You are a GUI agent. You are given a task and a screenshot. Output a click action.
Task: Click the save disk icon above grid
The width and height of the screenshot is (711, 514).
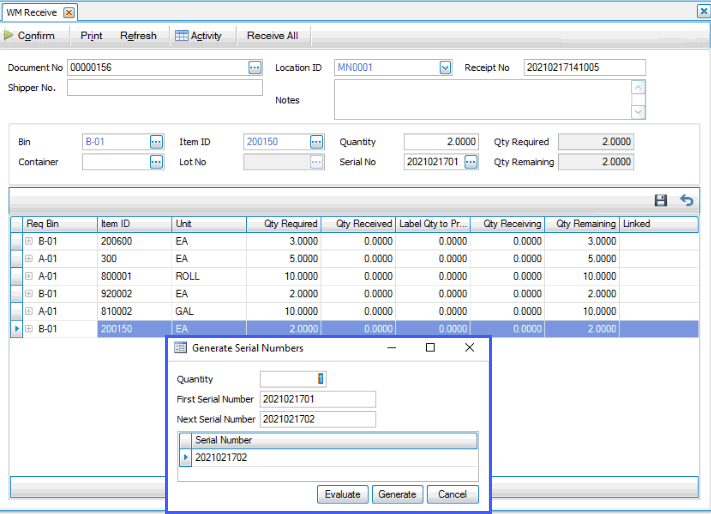pos(661,200)
